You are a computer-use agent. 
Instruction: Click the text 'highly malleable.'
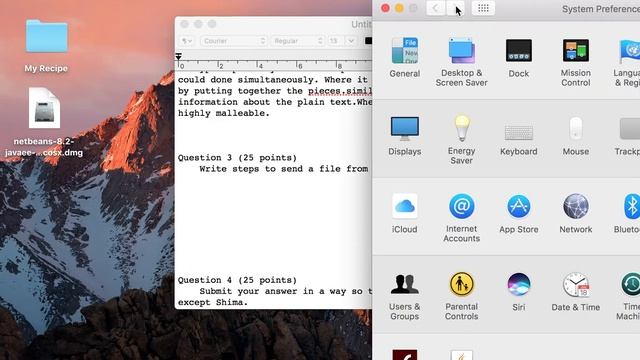(x=224, y=113)
